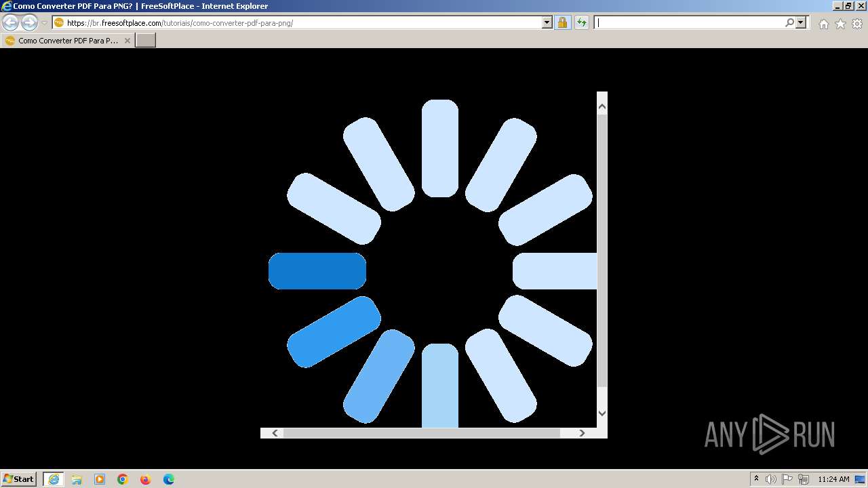Open the volume speaker tray icon

[x=771, y=479]
